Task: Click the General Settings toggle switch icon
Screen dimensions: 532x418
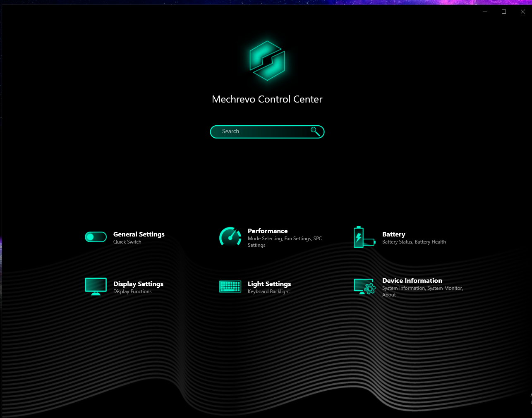Action: [96, 237]
